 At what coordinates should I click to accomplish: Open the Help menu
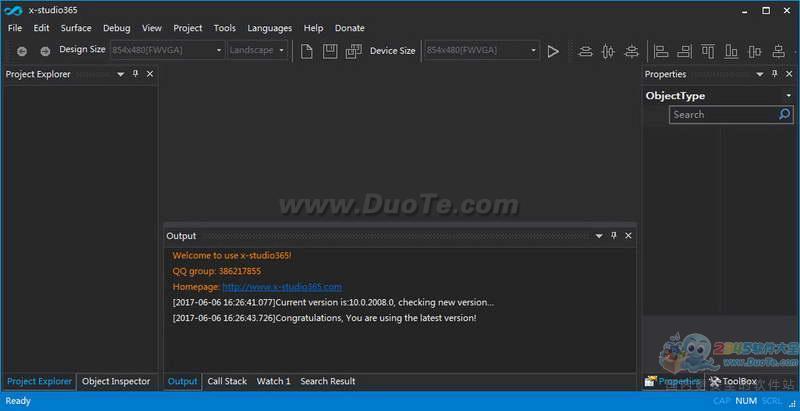click(313, 28)
